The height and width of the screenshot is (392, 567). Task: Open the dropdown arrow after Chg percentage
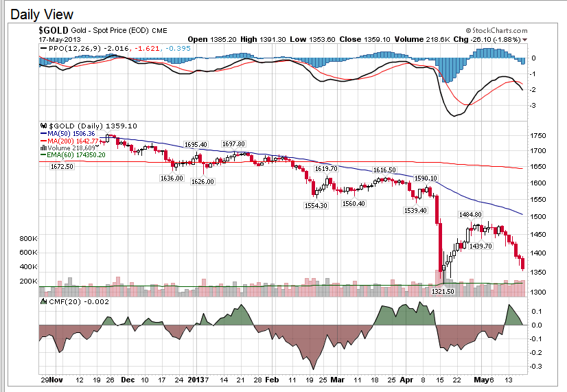pyautogui.click(x=525, y=40)
